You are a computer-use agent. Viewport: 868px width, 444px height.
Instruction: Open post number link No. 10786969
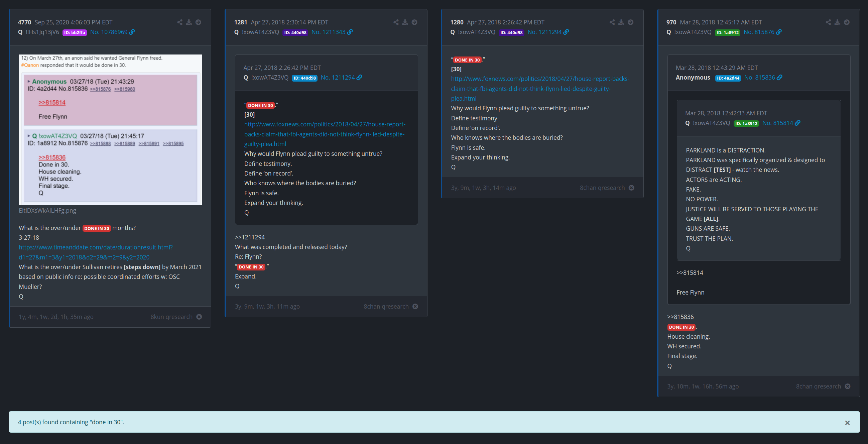coord(109,32)
